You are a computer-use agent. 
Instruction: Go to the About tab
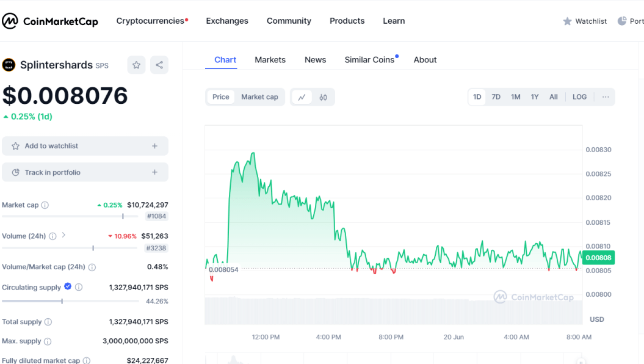(425, 60)
